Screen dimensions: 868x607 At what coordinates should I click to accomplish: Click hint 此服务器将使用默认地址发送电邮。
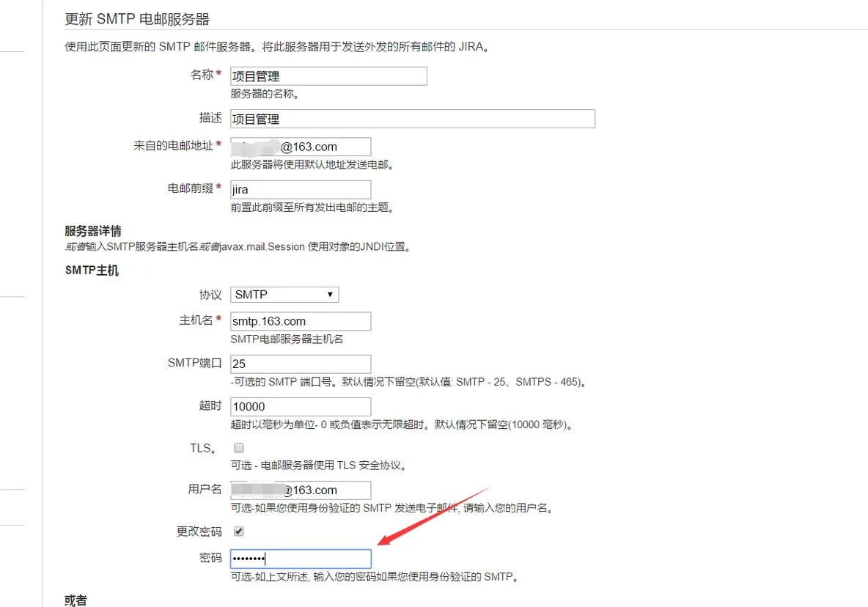coord(312,165)
